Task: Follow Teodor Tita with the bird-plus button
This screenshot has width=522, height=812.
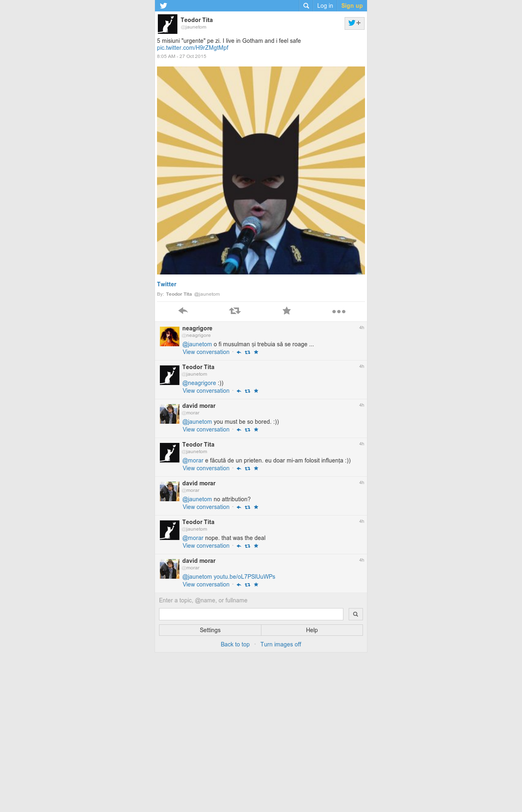Action: pyautogui.click(x=354, y=23)
